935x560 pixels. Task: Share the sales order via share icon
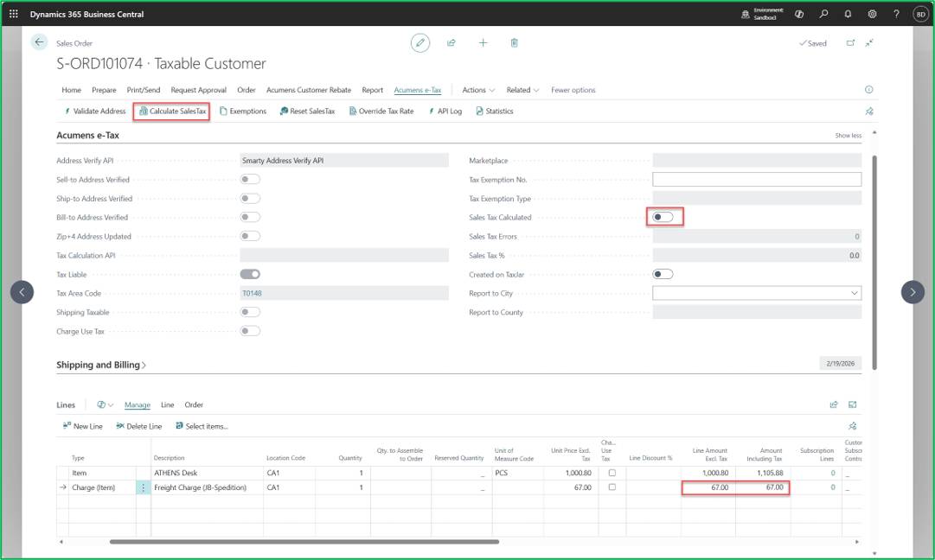(451, 43)
